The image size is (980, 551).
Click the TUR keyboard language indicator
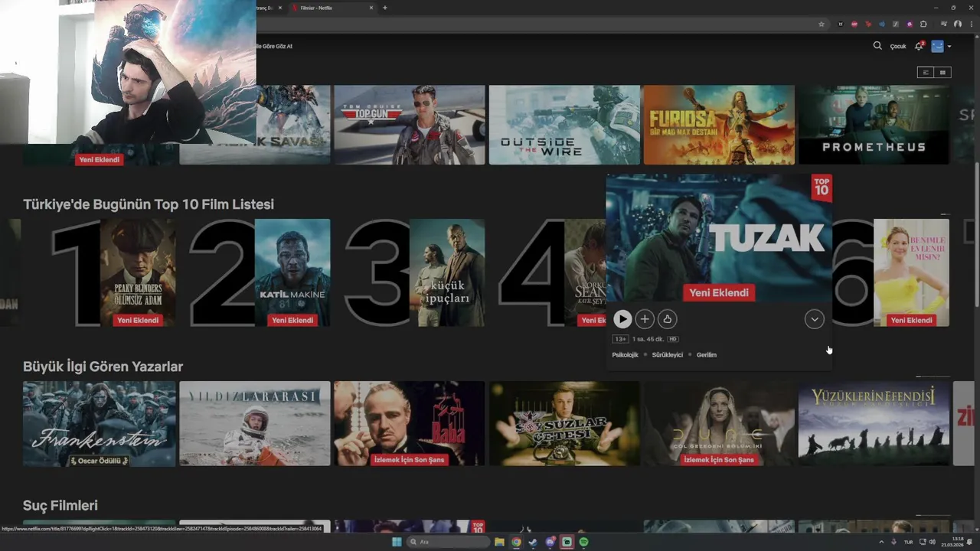(x=909, y=542)
